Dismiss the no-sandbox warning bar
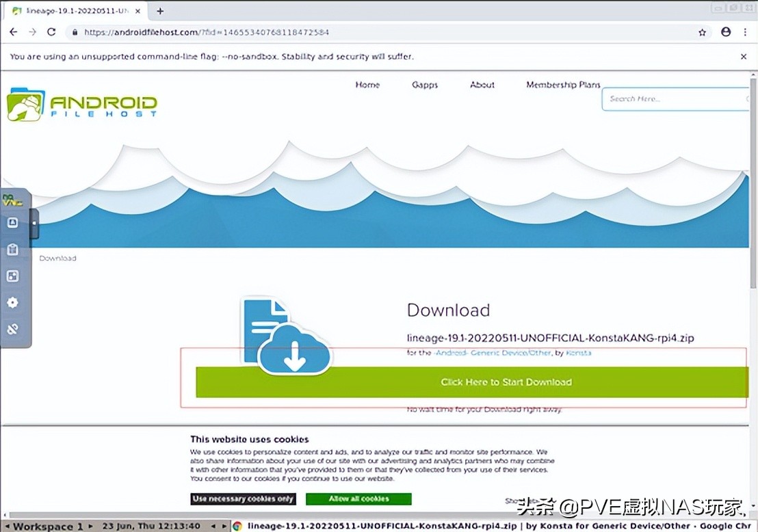The height and width of the screenshot is (532, 758). click(x=744, y=57)
